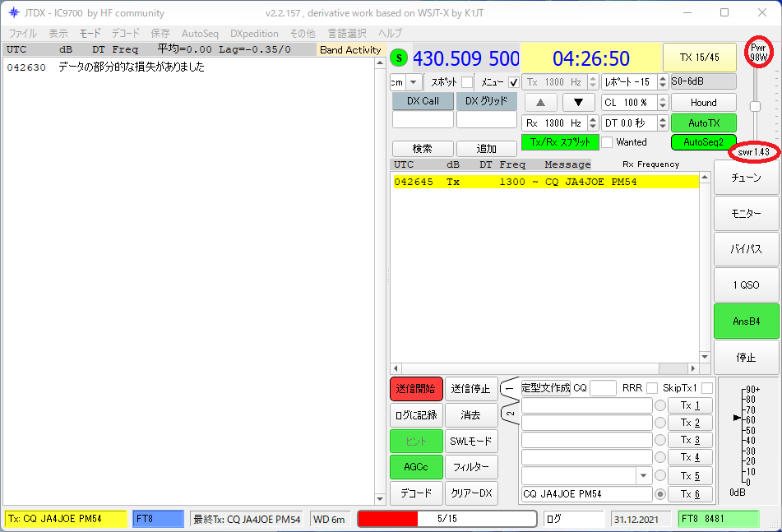Click the 消去 button
This screenshot has width=782, height=532.
click(x=471, y=415)
